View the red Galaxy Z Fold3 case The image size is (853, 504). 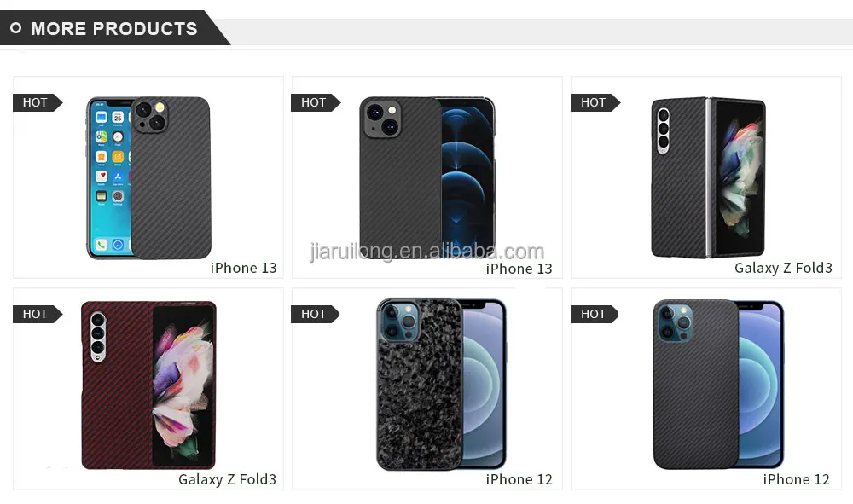[148, 385]
